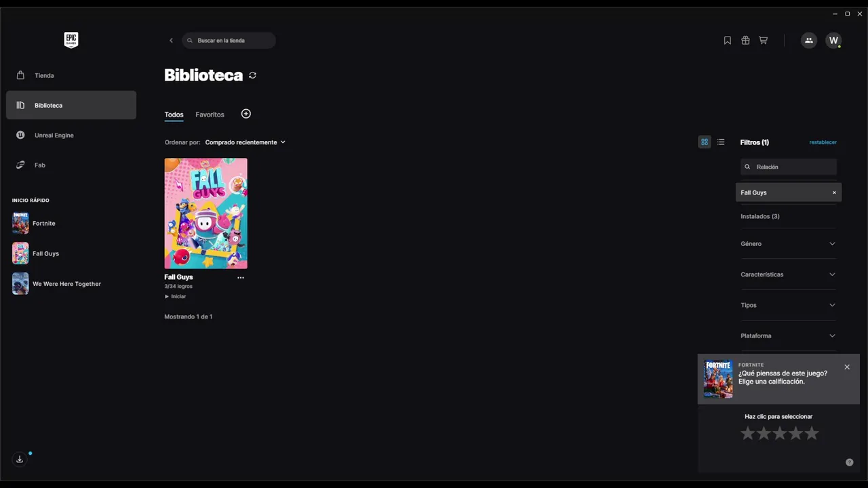Rate Fortnite one star
This screenshot has width=868, height=488.
(747, 433)
